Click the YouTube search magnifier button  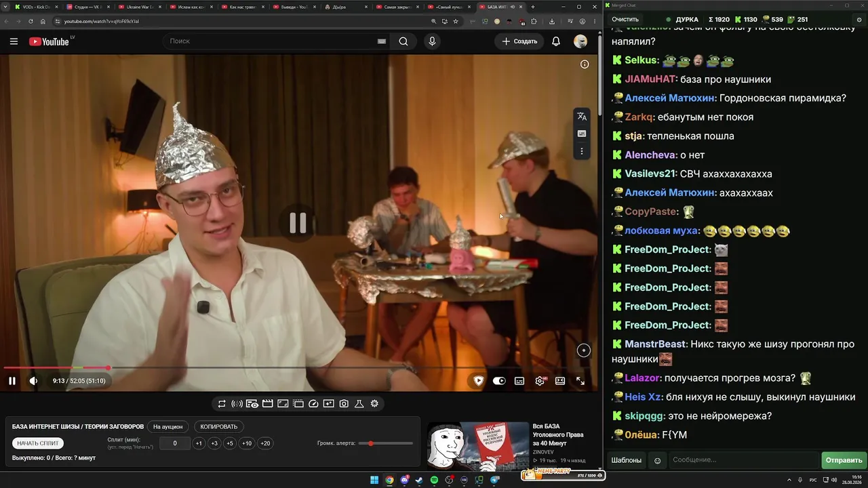[403, 41]
